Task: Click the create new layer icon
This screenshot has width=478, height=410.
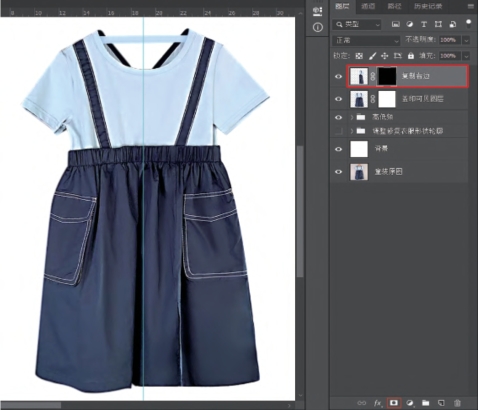Action: (x=441, y=403)
